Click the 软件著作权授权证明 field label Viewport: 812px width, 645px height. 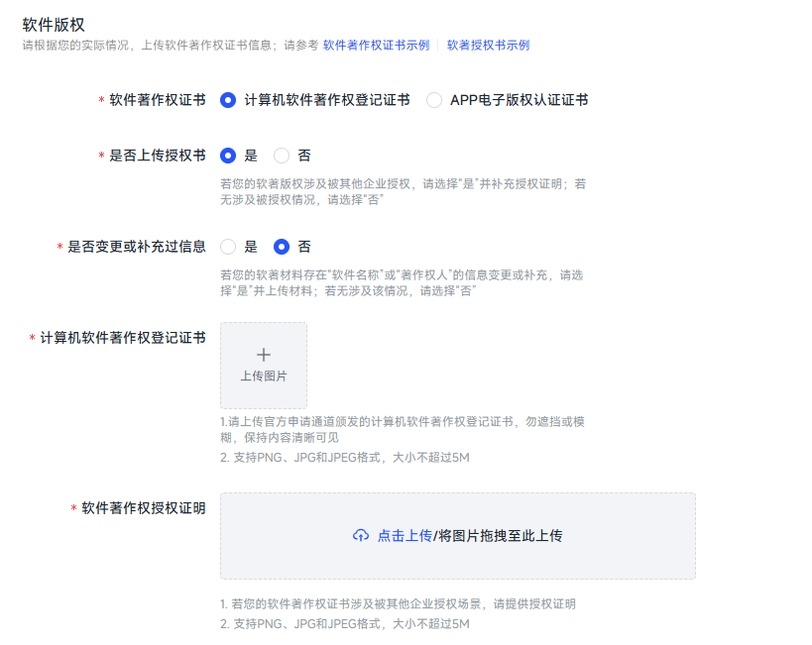pos(144,508)
